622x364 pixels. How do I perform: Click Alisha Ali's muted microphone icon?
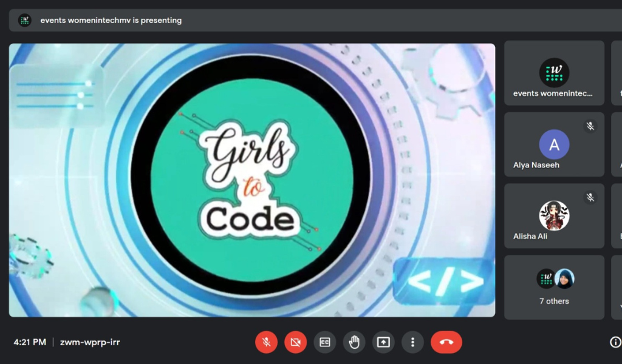point(590,197)
